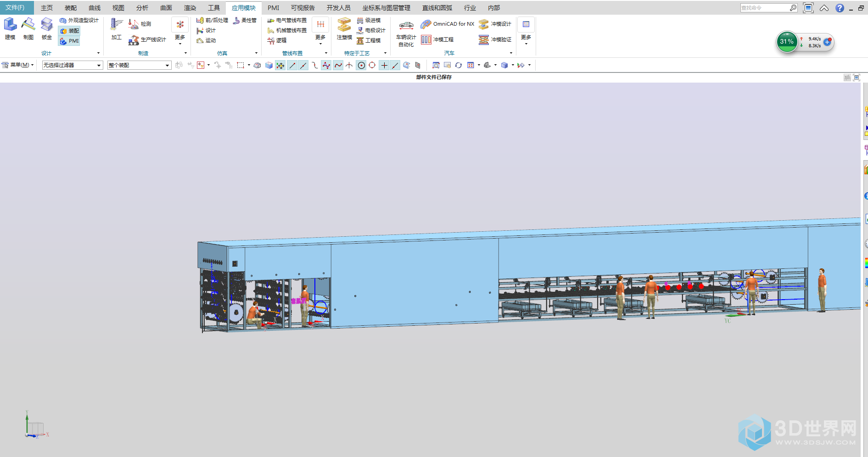The width and height of the screenshot is (868, 457).
Task: Open 机械管线布置 mechanical routing
Action: point(287,30)
